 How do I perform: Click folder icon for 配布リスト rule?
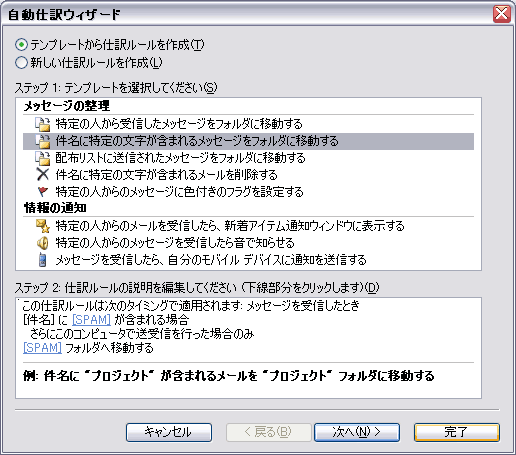coord(42,158)
